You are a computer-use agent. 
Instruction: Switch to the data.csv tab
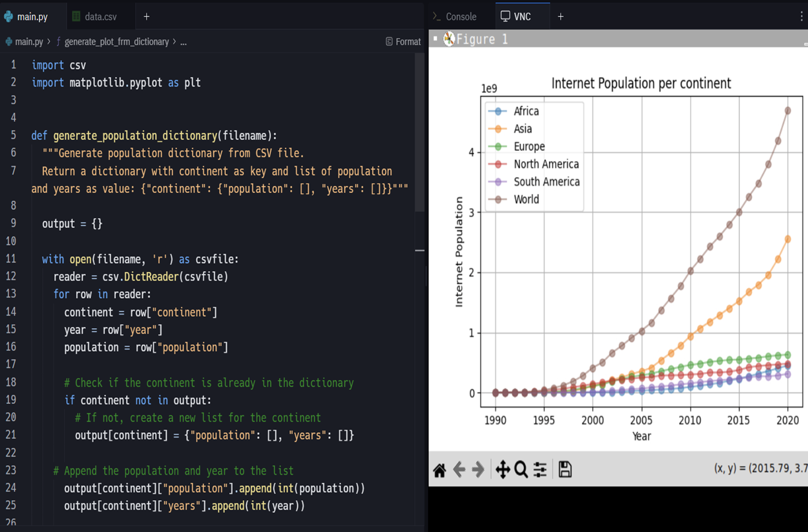(x=100, y=17)
